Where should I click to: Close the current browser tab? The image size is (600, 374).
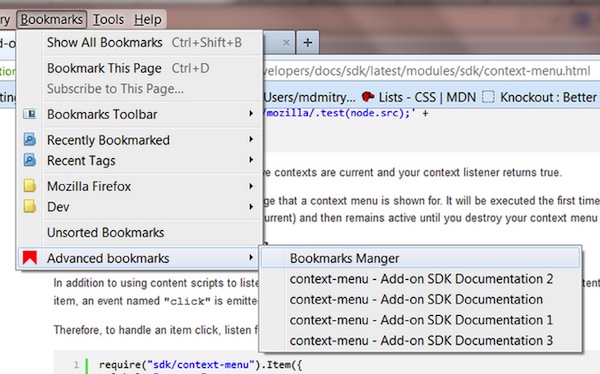tap(286, 42)
